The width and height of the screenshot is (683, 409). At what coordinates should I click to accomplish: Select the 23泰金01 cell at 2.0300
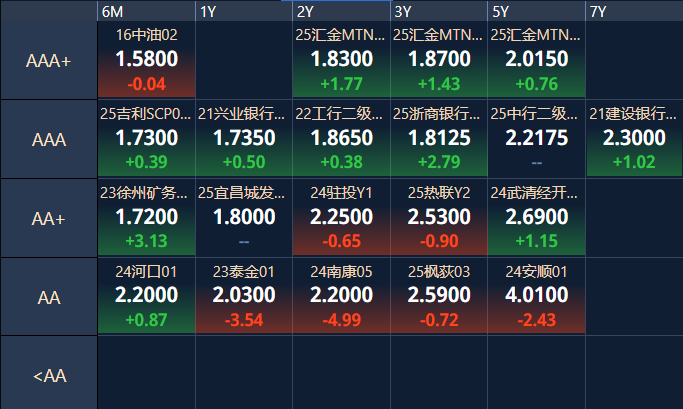click(x=244, y=295)
